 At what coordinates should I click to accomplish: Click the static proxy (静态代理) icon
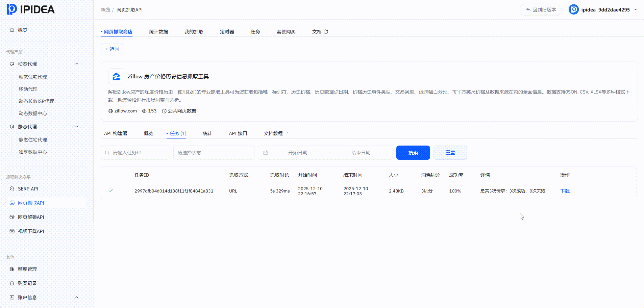click(x=12, y=127)
